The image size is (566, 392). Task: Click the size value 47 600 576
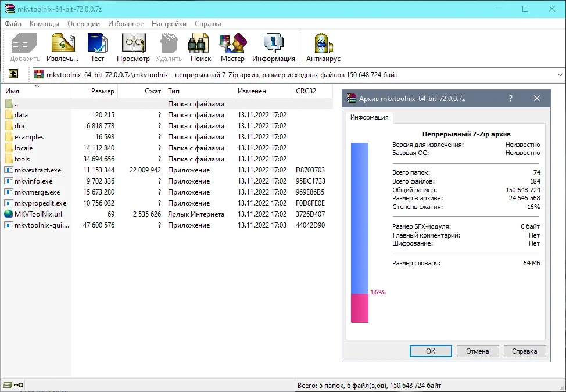pyautogui.click(x=99, y=225)
